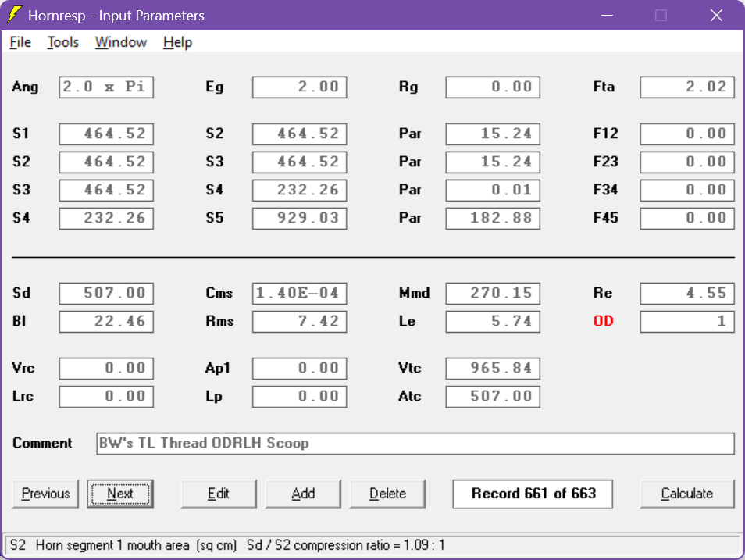
Task: Click the Edit button
Action: [219, 494]
